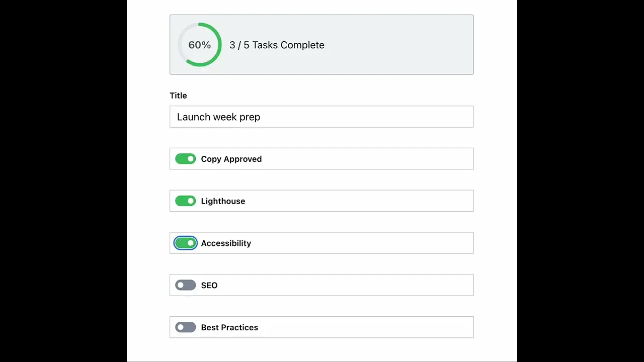
Task: Turn on the Best Practices switch
Action: (x=185, y=327)
